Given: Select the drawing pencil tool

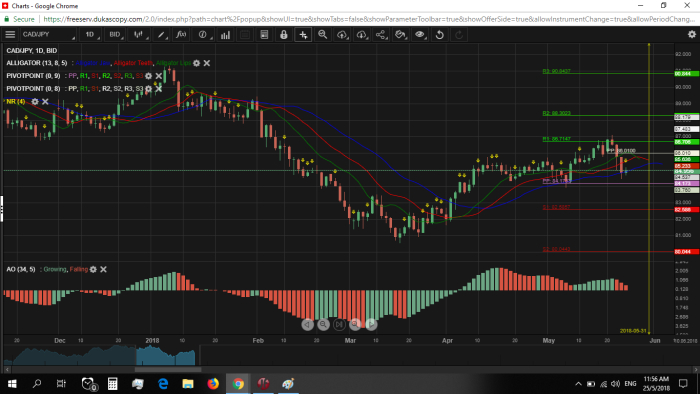Looking at the screenshot, I should (x=161, y=34).
